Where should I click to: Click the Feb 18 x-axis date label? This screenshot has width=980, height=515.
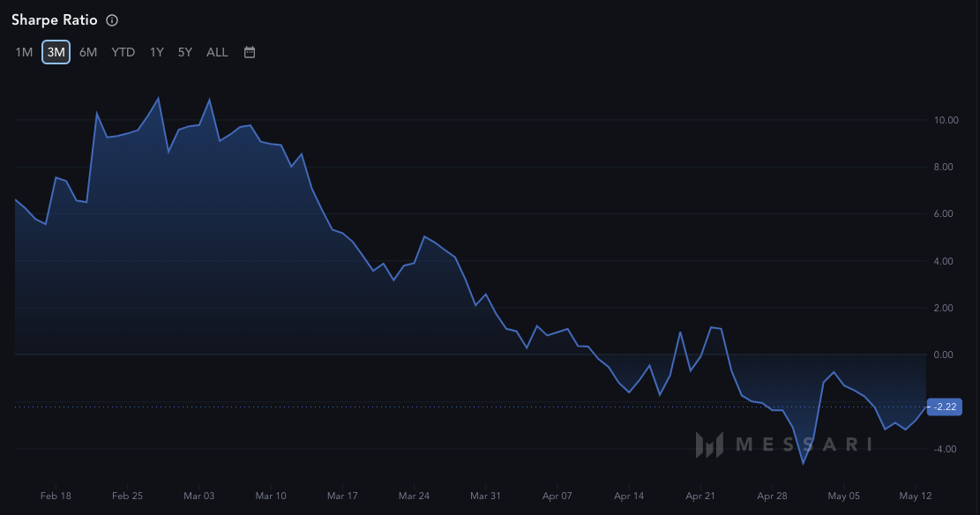click(x=56, y=496)
